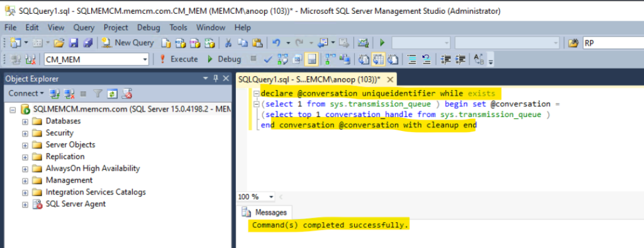Click Object Explorer Refresh icon

112,93
